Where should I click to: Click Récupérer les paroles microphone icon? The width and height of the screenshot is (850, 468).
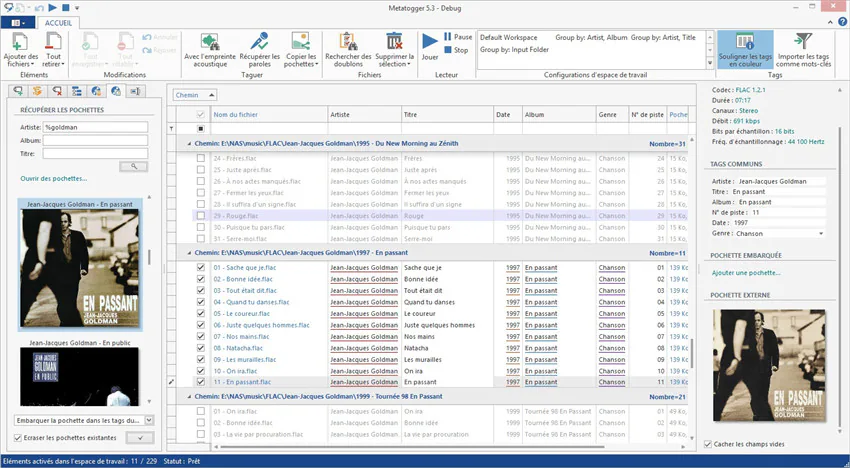[x=259, y=41]
